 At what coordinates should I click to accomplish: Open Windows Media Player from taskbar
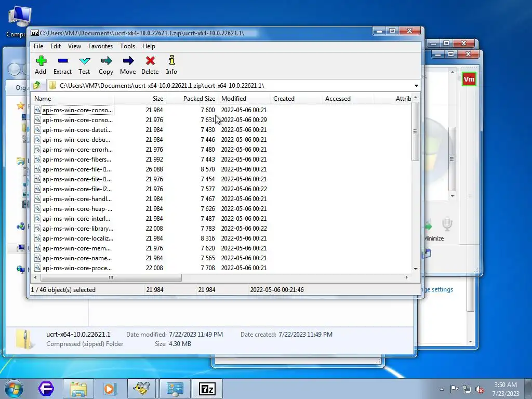coord(110,389)
